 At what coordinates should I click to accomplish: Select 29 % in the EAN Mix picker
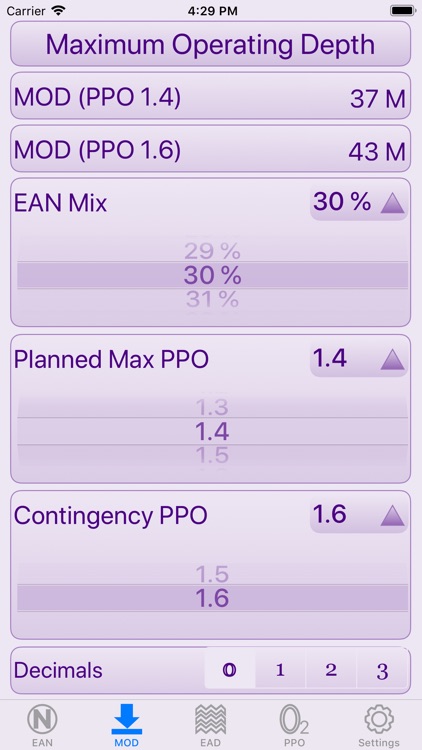(212, 251)
